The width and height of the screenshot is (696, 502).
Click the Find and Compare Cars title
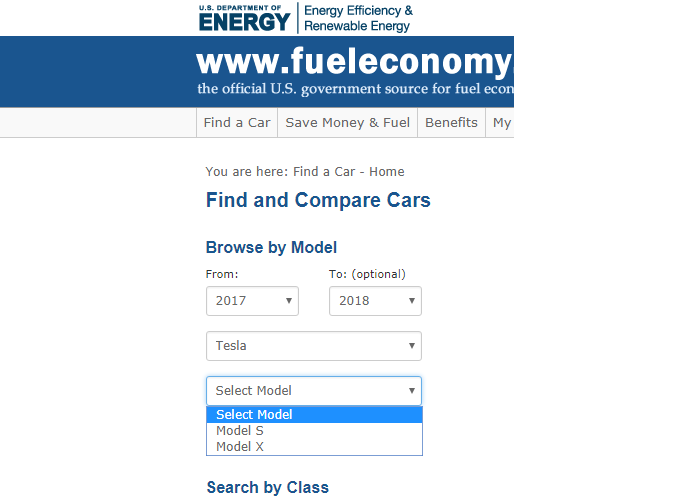coord(318,201)
